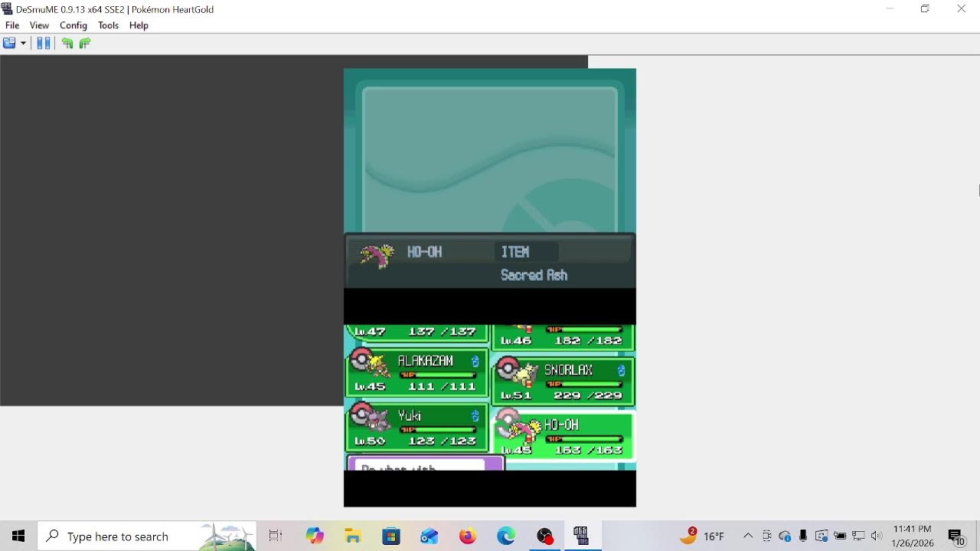Switch to OBS Studio in the taskbar

544,536
